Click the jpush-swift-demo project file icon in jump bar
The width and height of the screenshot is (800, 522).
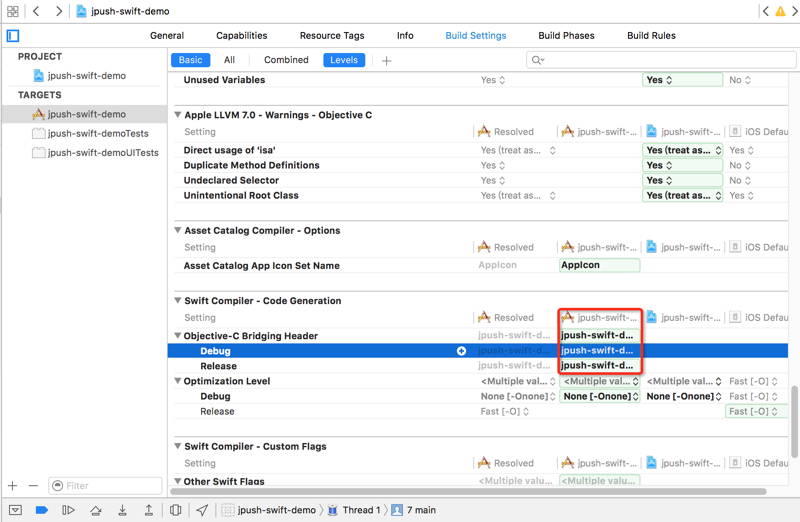coord(81,11)
